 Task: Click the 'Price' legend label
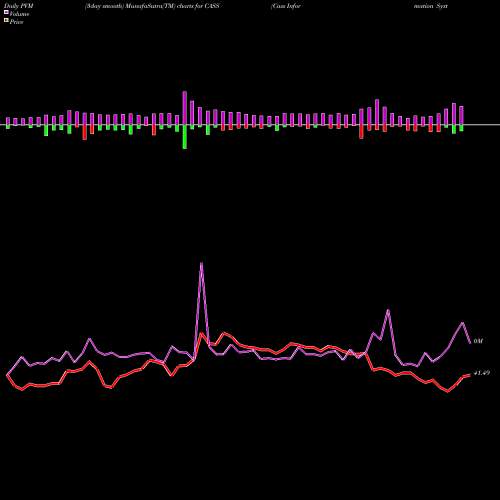point(16,22)
